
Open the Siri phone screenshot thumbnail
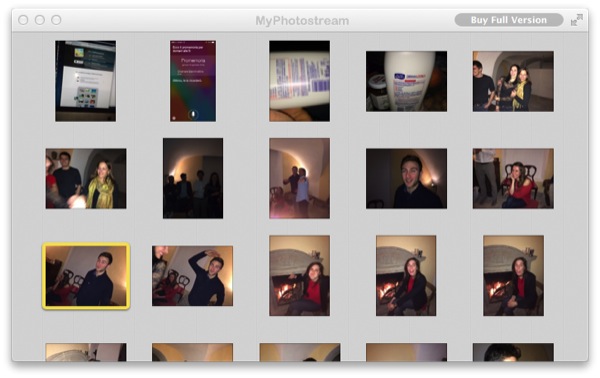click(193, 81)
